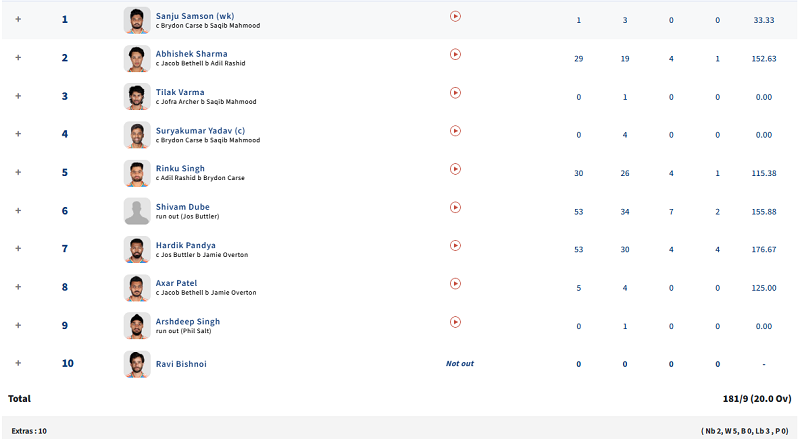
Task: Select Shivam Dube's 34 balls faced
Action: tap(624, 212)
